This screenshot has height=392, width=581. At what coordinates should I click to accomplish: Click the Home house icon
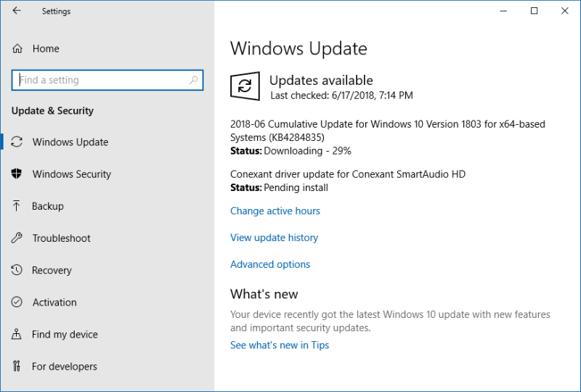(x=17, y=49)
